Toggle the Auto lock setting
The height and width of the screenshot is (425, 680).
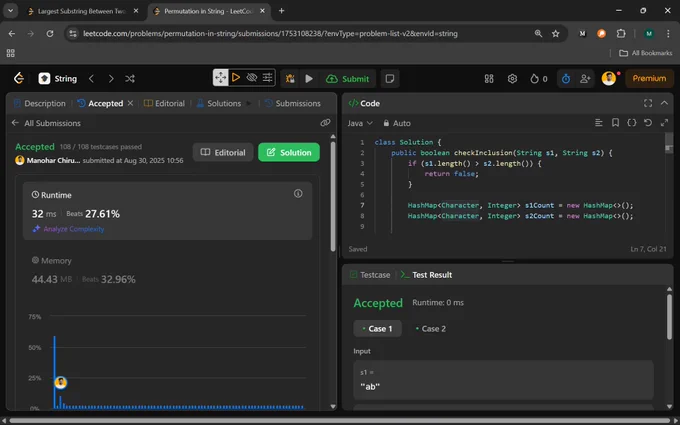(x=397, y=123)
